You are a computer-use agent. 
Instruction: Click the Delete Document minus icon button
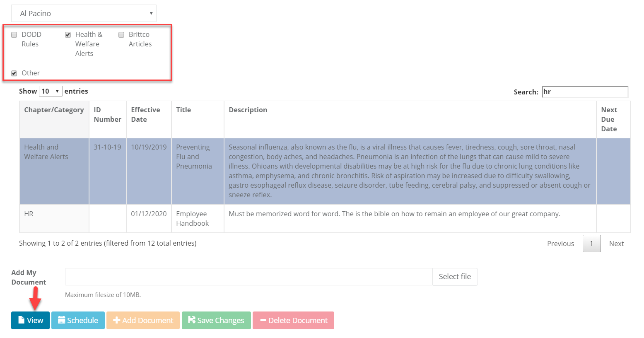click(293, 320)
